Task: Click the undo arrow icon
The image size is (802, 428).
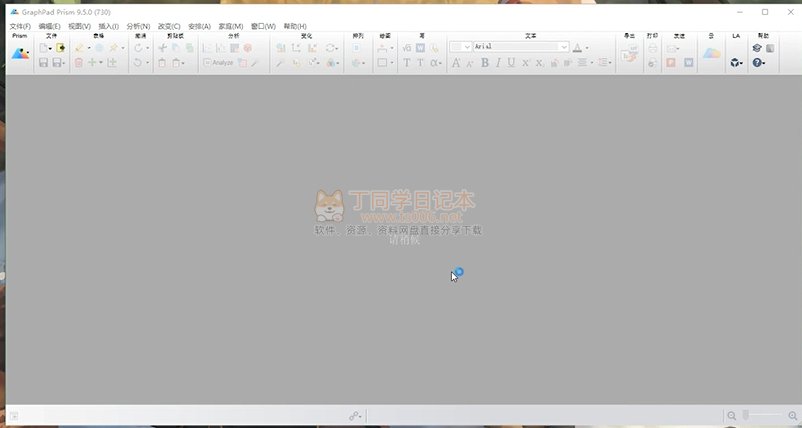Action: pyautogui.click(x=139, y=63)
